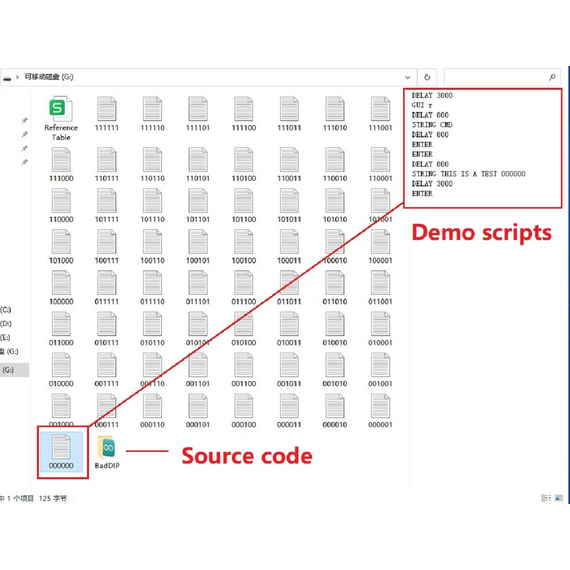Viewport: 570px width, 570px height.
Task: Select the 111000 file
Action: (61, 164)
